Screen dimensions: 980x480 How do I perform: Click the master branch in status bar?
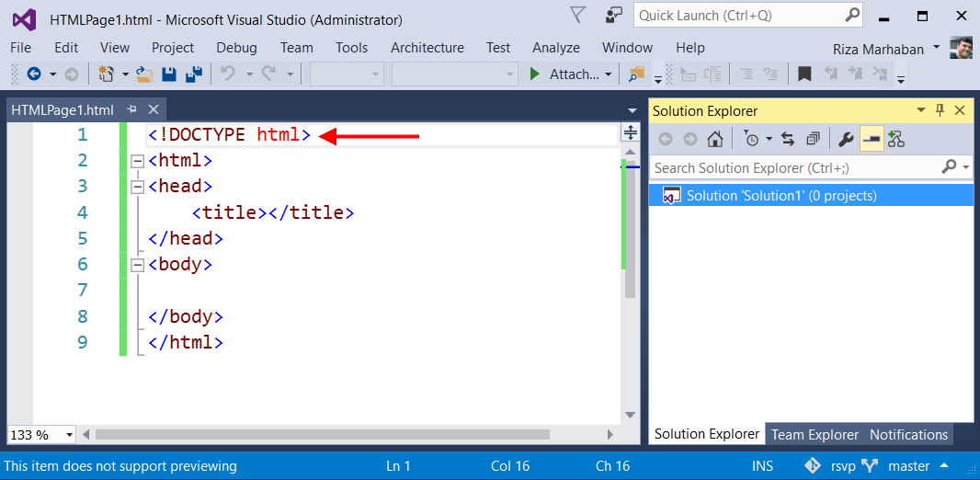pyautogui.click(x=907, y=466)
